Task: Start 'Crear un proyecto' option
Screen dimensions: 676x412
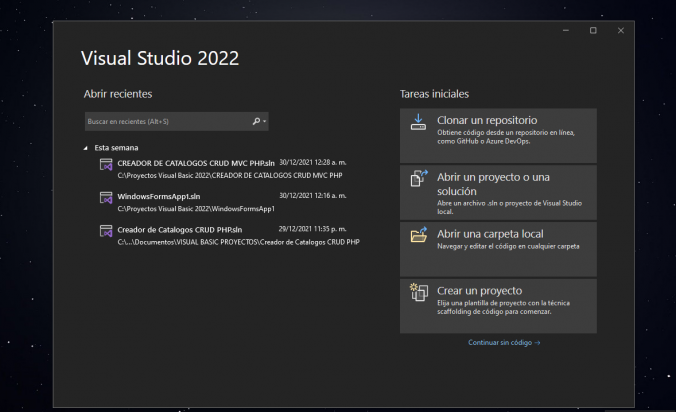Action: click(x=479, y=290)
